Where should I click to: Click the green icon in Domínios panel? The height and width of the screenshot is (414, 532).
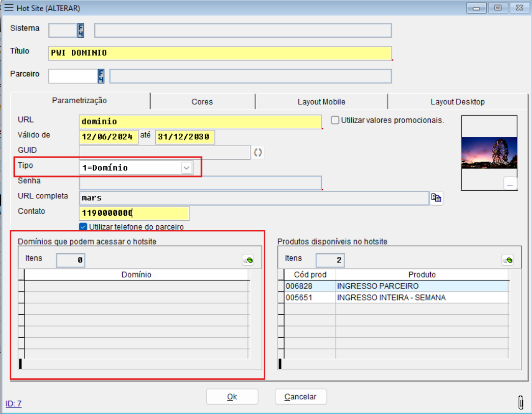coord(248,260)
